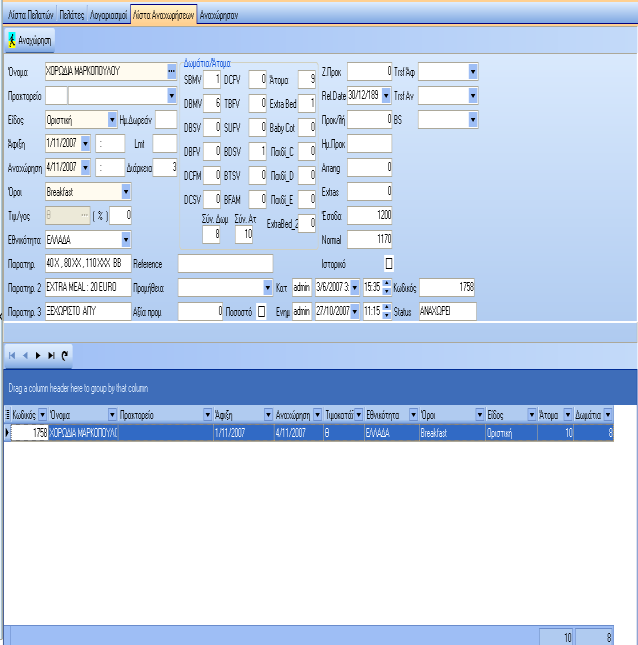Click the Reference input field
638x645 pixels.
coord(225,264)
